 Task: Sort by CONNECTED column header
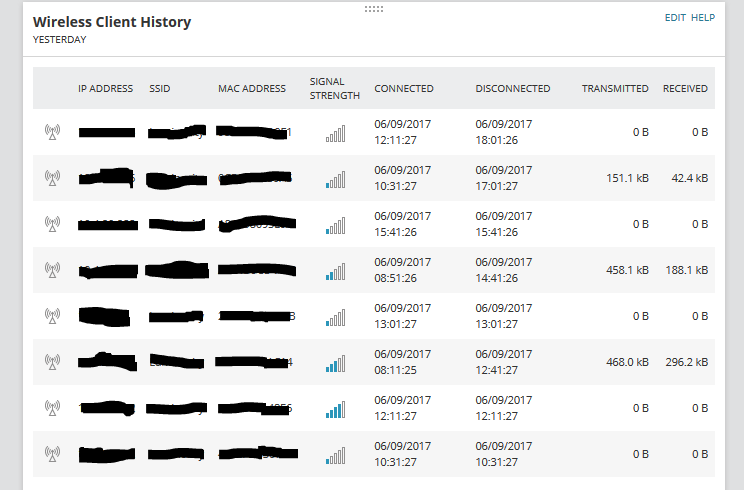pyautogui.click(x=404, y=89)
